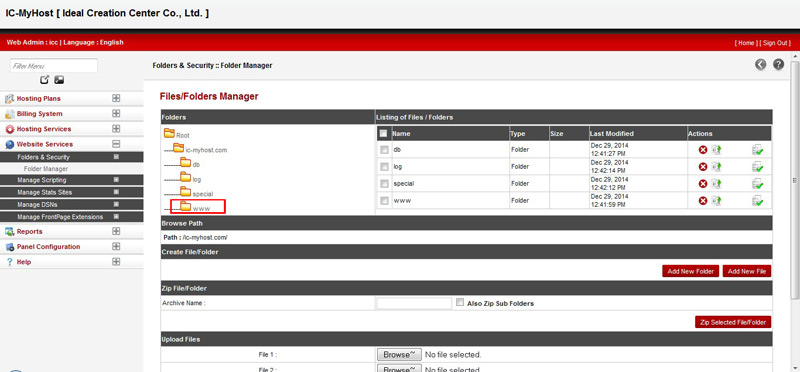Check the box for the special folder
Screen dimensions: 800x372
tap(384, 184)
